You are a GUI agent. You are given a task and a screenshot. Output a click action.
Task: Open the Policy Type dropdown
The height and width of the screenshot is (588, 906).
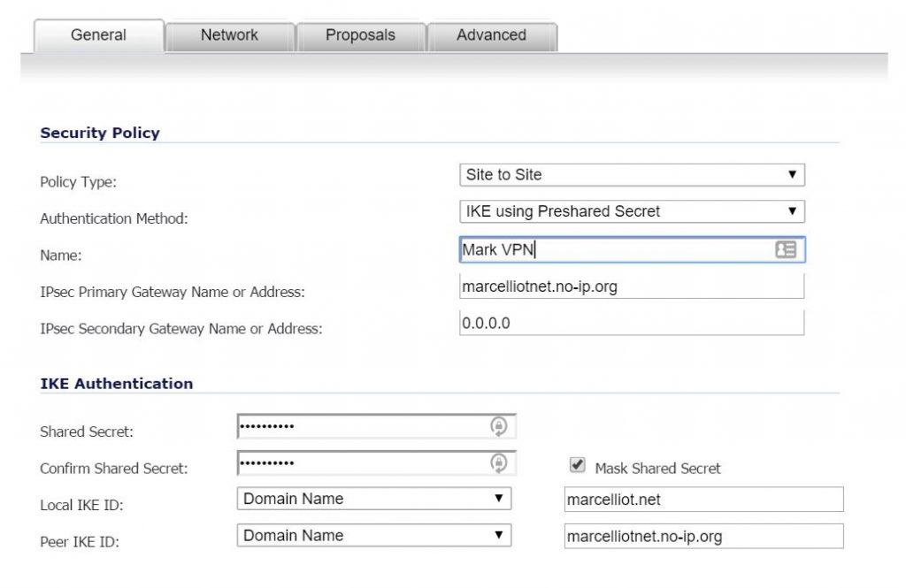(632, 175)
